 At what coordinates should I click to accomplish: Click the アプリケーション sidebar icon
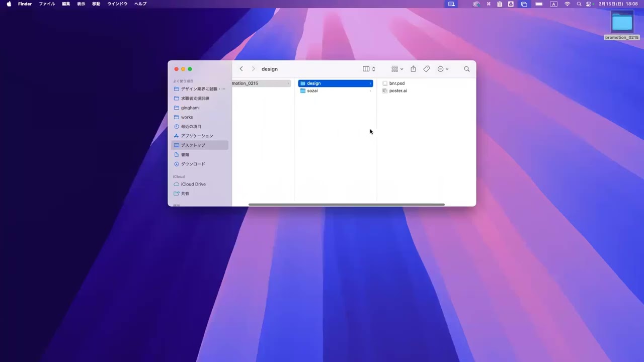point(176,136)
